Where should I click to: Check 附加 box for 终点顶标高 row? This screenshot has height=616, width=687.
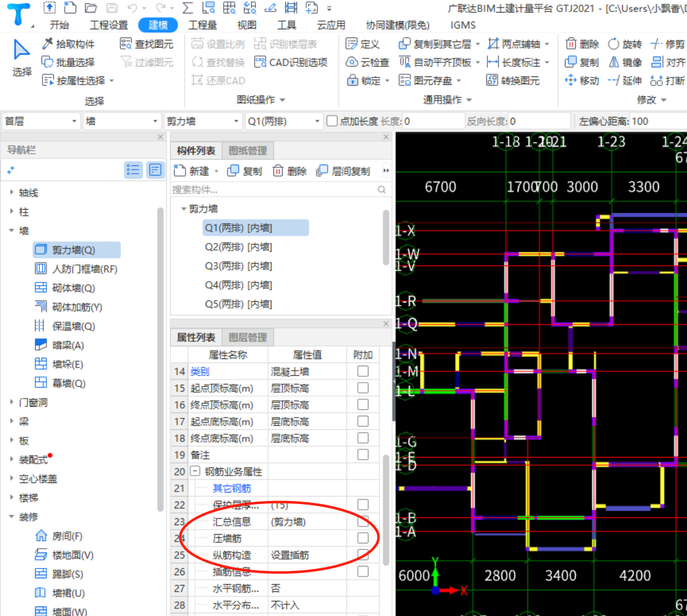[x=363, y=404]
